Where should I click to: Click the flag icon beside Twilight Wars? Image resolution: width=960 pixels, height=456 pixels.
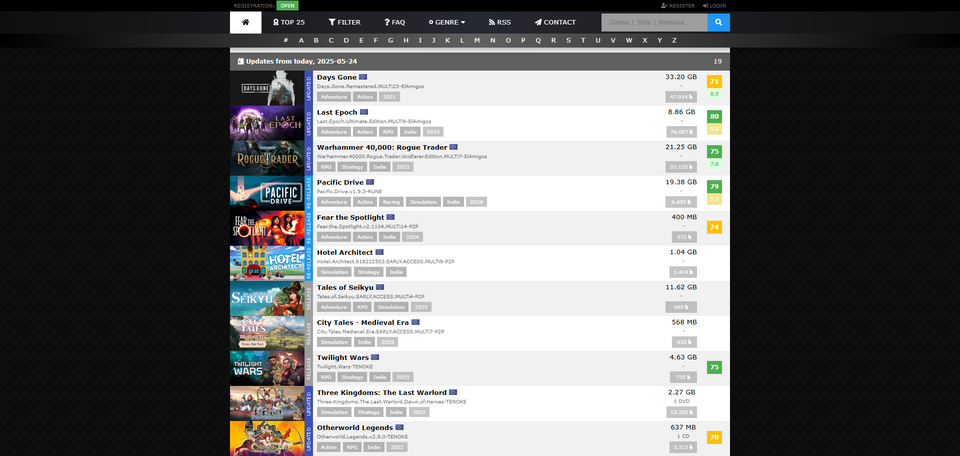(375, 357)
